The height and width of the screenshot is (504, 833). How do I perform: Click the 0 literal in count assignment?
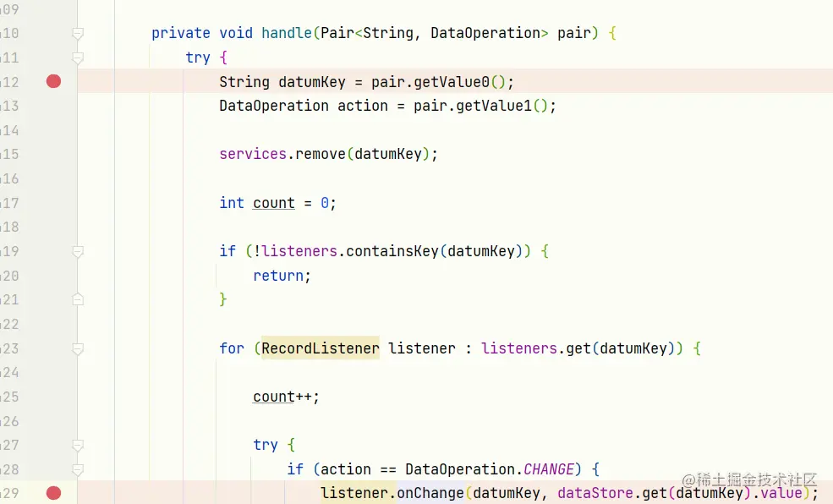(x=325, y=203)
